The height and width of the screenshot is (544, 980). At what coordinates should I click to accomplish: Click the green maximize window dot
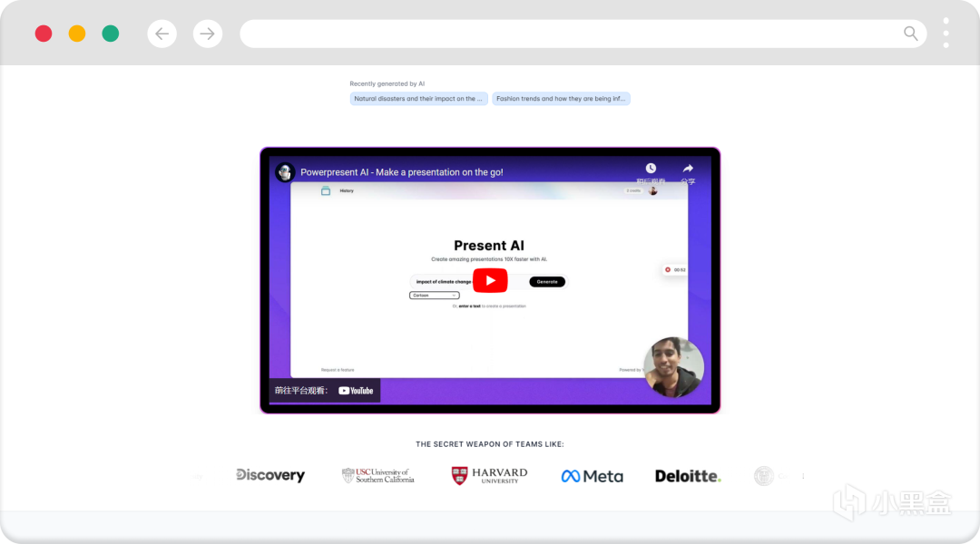pyautogui.click(x=111, y=34)
